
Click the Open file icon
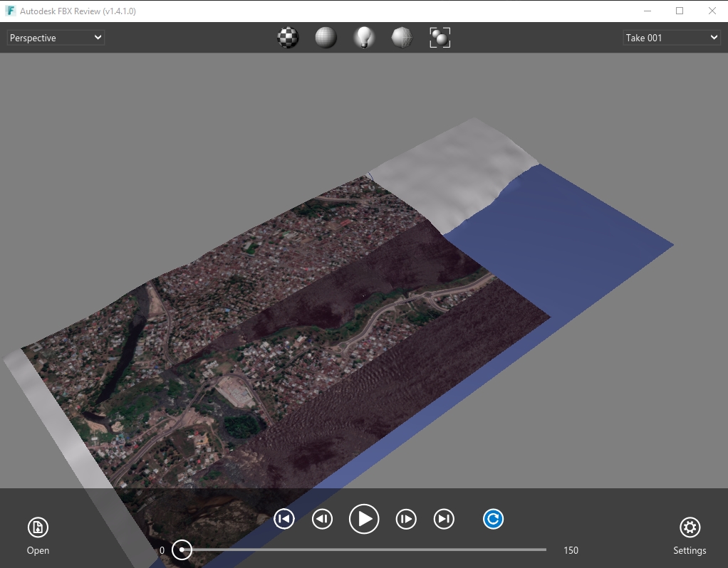[x=38, y=527]
